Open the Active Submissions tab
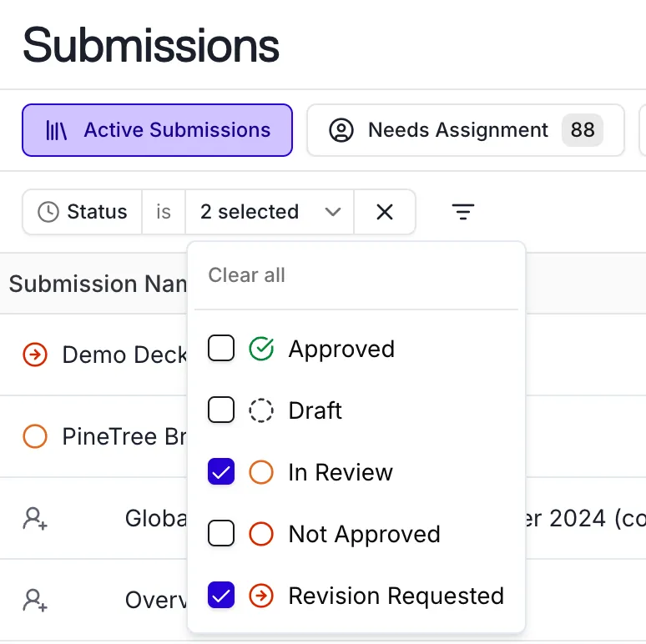 point(157,130)
